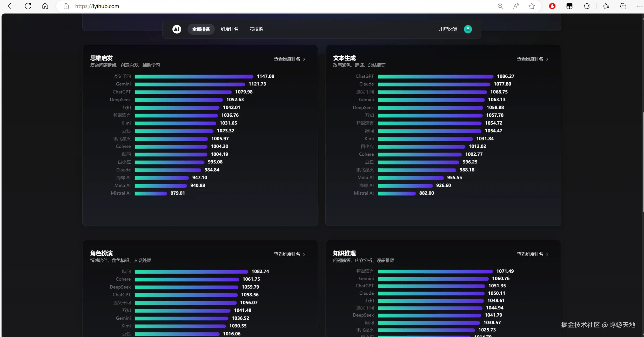Open the browser home page icon
The image size is (644, 337).
point(45,6)
